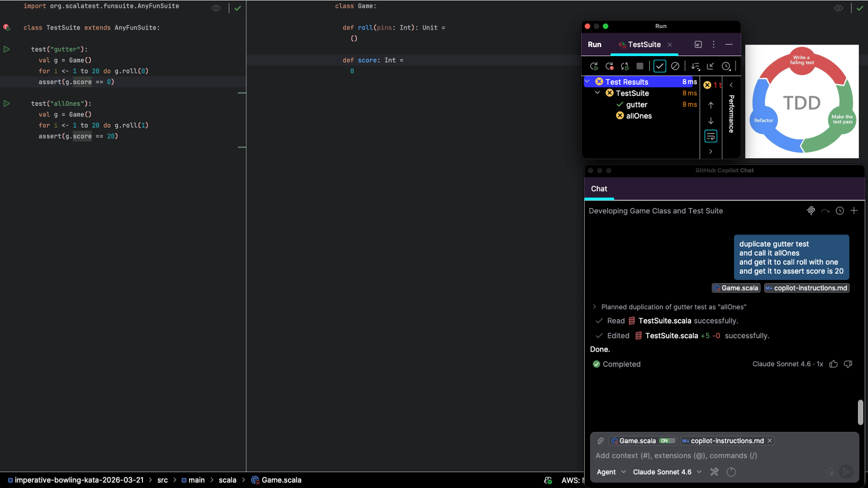Toggle Game.scala context ON switch

coord(666,441)
